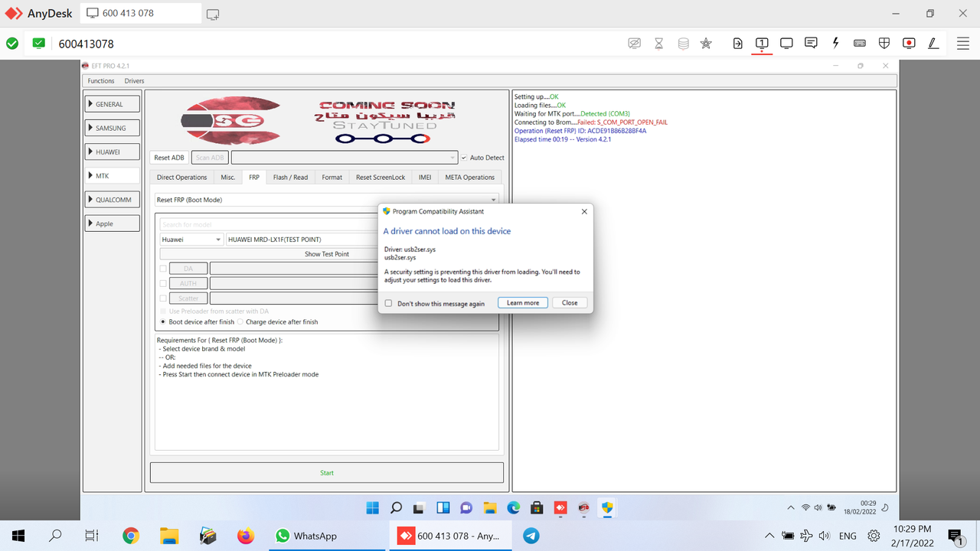Open local taskbar Chrome icon
The height and width of the screenshot is (551, 980).
coord(131,536)
